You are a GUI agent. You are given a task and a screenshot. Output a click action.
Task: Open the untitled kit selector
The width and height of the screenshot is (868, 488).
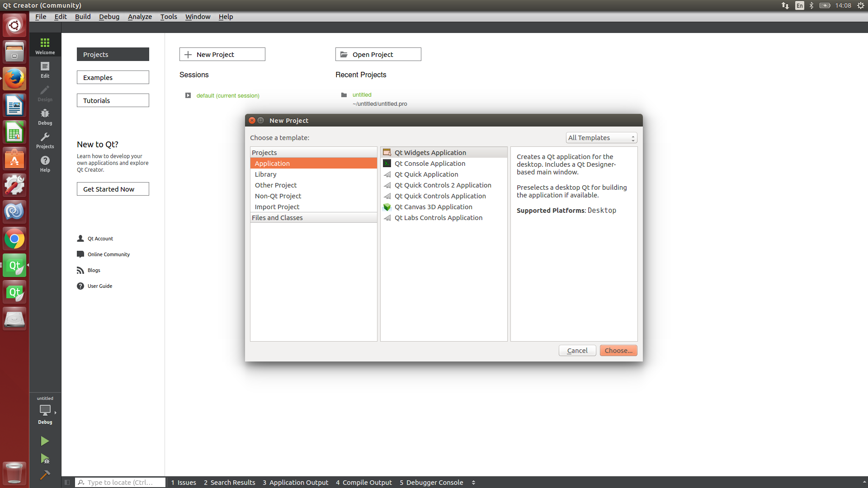click(x=45, y=410)
